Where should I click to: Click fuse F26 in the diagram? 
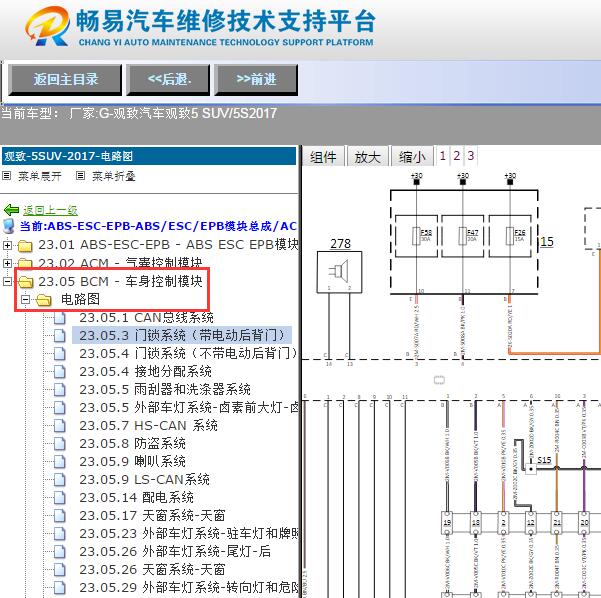tap(510, 236)
